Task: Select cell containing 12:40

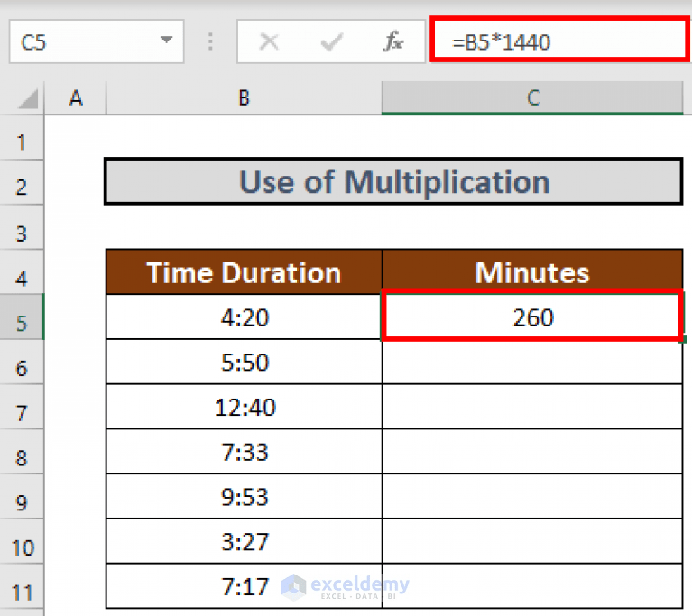Action: [245, 407]
